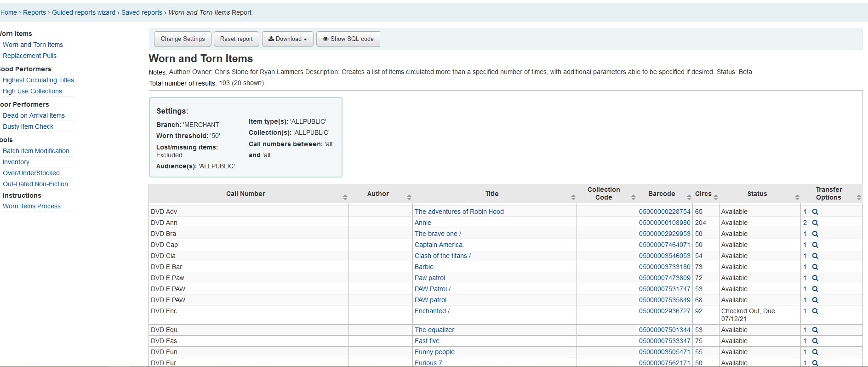Open title Funny people

[x=434, y=352]
